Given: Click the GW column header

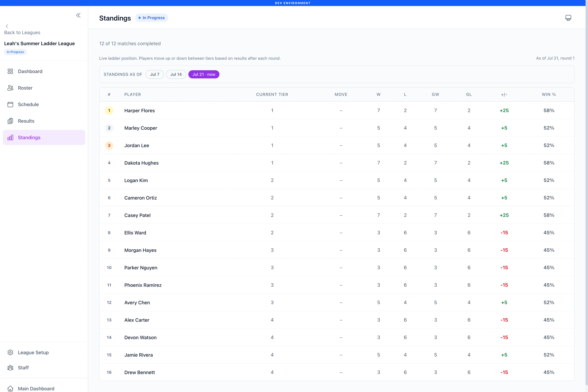Looking at the screenshot, I should (435, 94).
